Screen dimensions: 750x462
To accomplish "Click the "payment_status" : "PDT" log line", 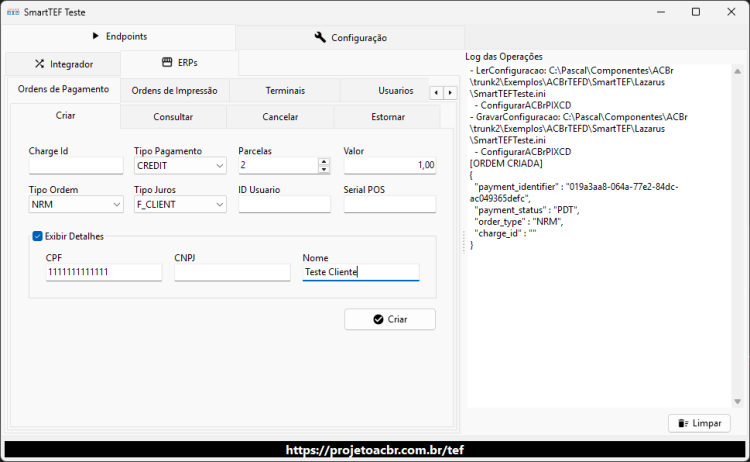I will point(527,210).
